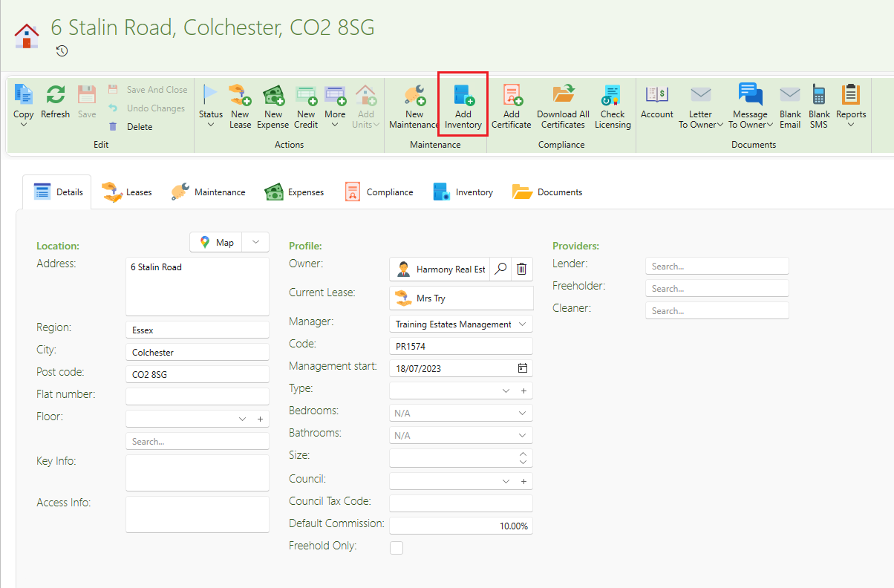Image resolution: width=894 pixels, height=588 pixels.
Task: Open Management start calendar picker
Action: [x=523, y=368]
